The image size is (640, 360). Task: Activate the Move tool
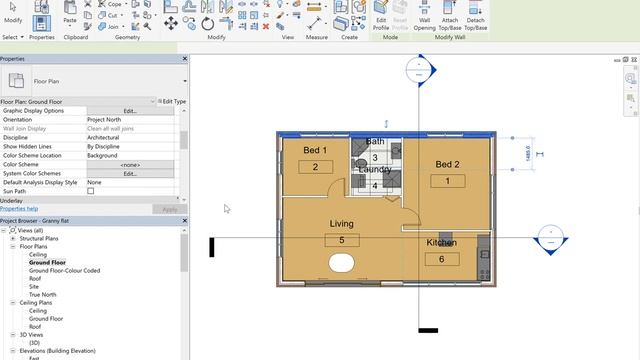171,23
